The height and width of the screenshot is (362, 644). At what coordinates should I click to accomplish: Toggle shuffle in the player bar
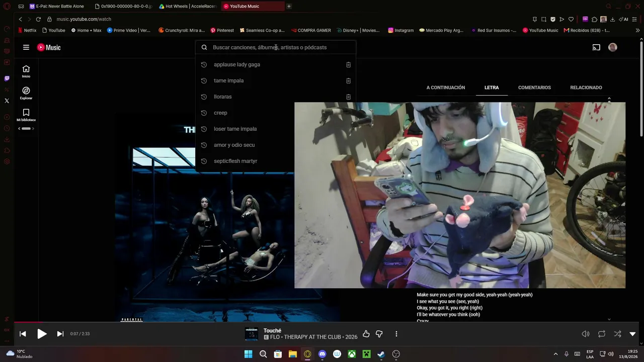(617, 334)
